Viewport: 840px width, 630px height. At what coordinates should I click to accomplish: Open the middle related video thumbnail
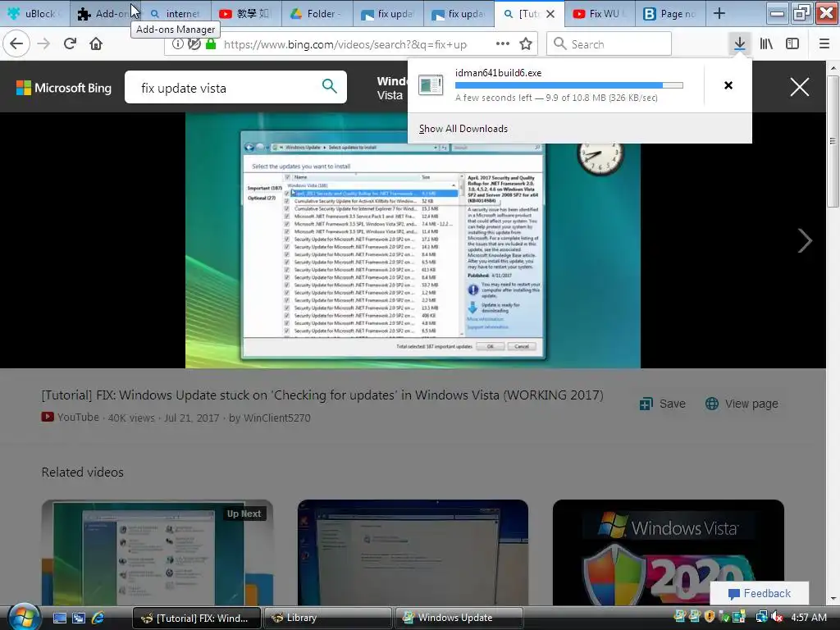click(x=413, y=553)
